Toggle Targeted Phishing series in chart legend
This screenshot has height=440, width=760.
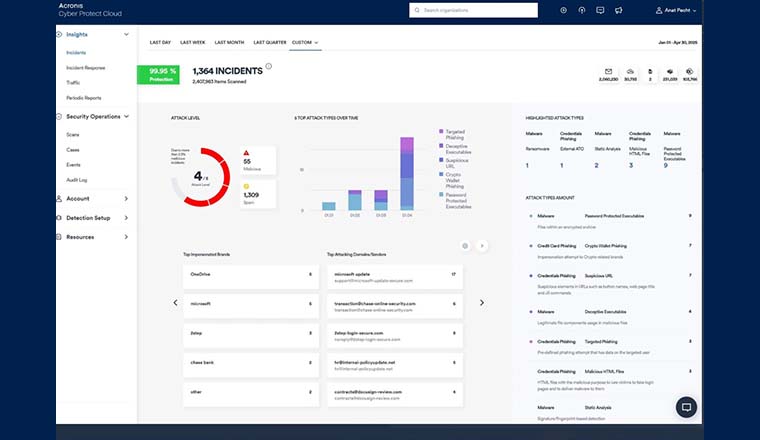pyautogui.click(x=441, y=131)
